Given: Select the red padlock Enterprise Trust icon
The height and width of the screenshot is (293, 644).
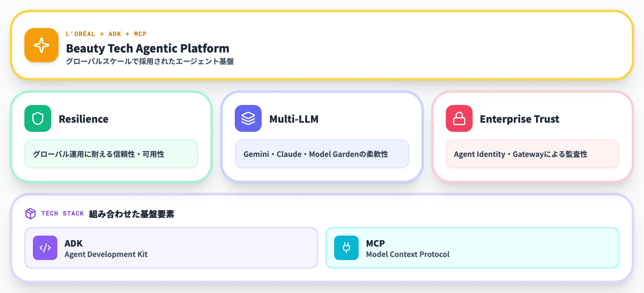Looking at the screenshot, I should tap(459, 119).
